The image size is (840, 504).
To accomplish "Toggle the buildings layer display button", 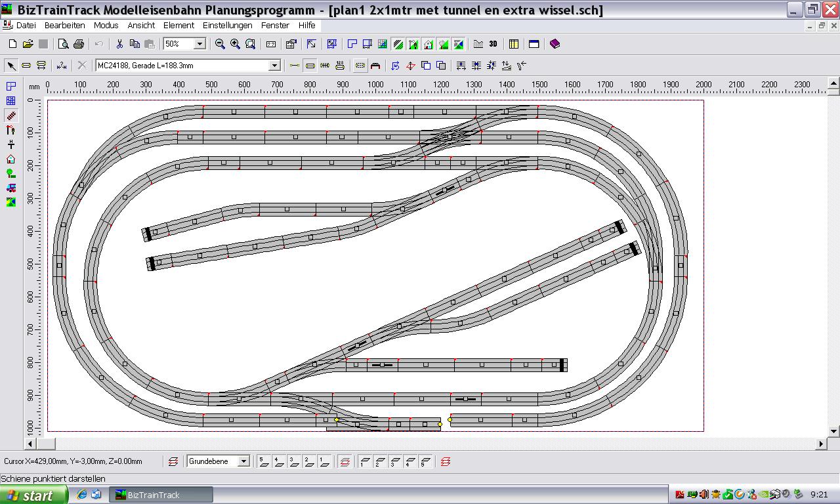I will [x=428, y=44].
